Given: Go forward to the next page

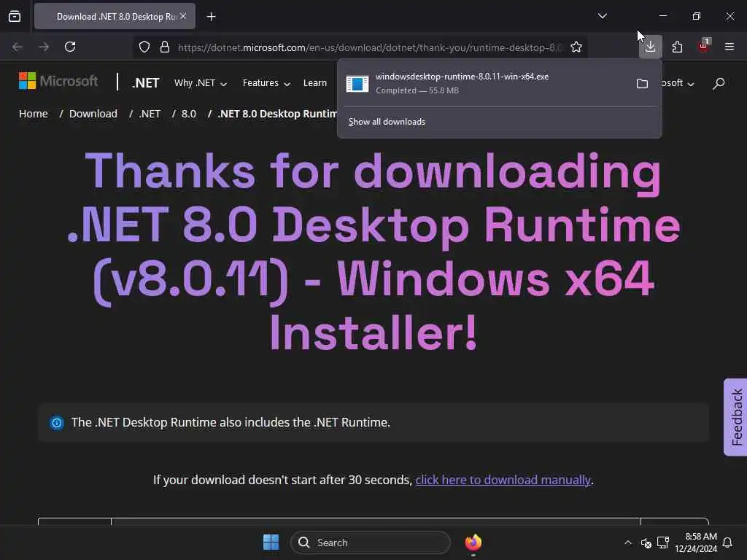Looking at the screenshot, I should click(x=43, y=47).
